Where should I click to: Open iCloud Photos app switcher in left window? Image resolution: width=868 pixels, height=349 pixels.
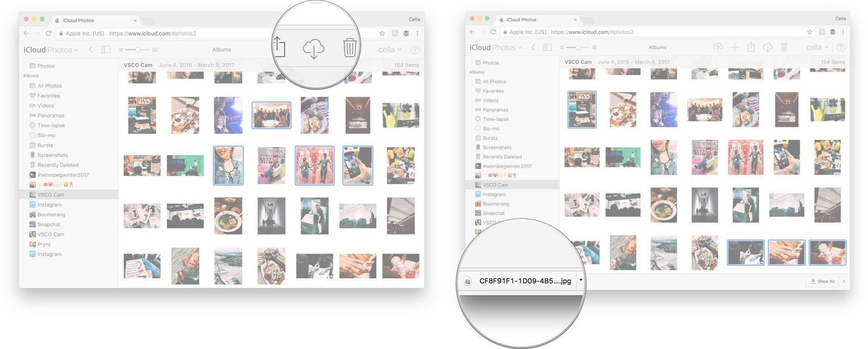tap(50, 50)
